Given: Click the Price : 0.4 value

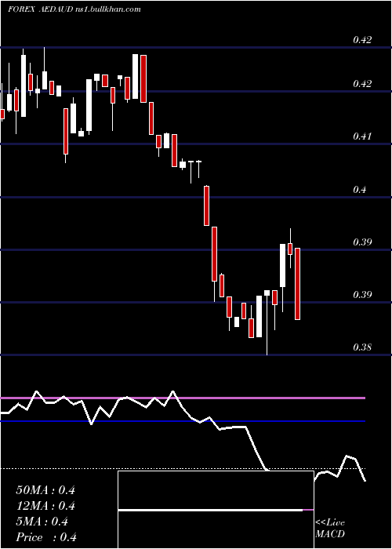Looking at the screenshot, I should coord(46,537).
